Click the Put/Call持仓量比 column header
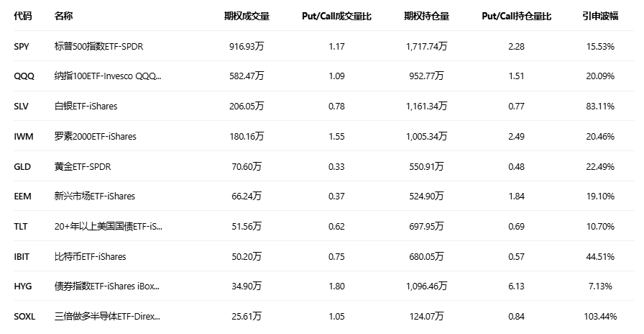This screenshot has height=334, width=644. (516, 17)
